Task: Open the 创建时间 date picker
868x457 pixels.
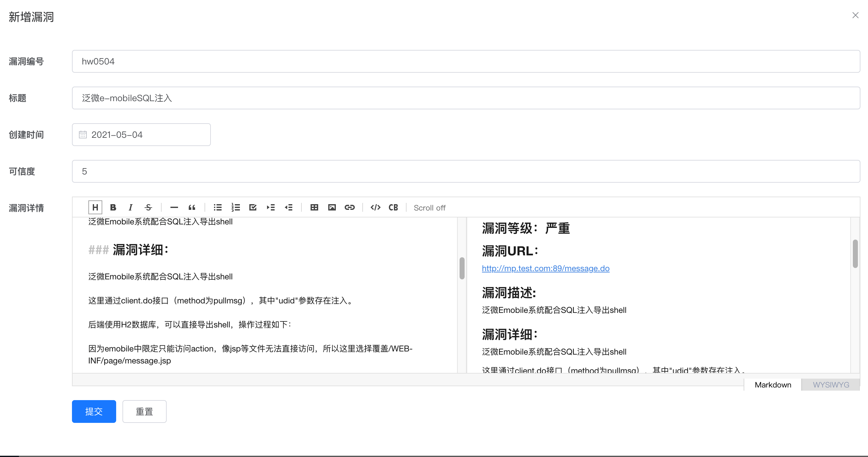Action: coord(141,135)
